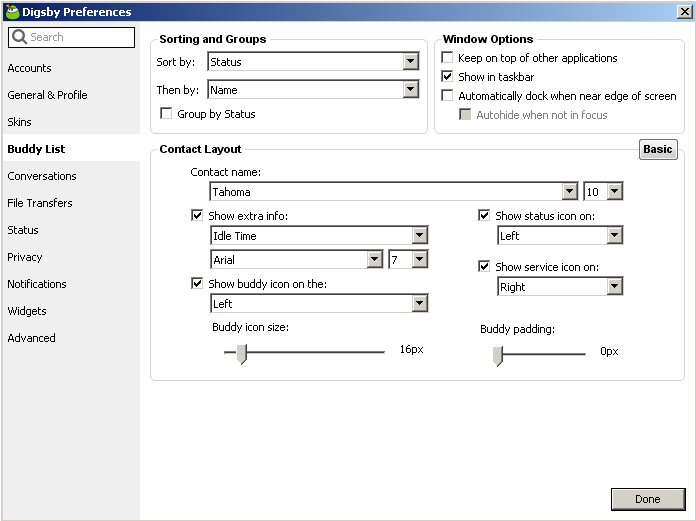Open the service icon position dropdown set to Right

tap(560, 287)
